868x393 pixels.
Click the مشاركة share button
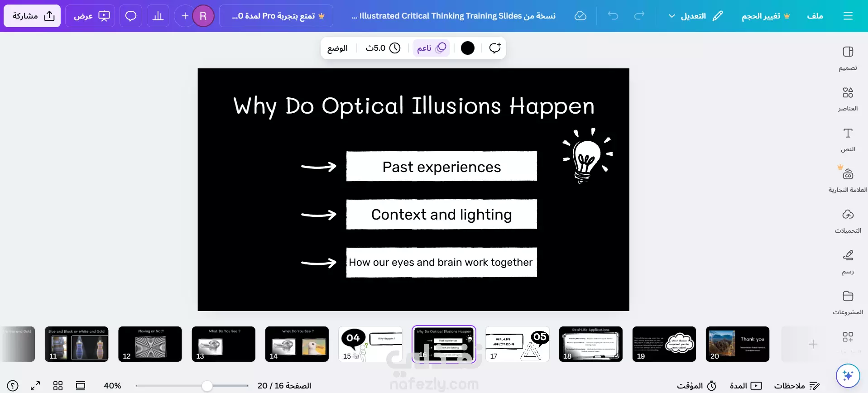[32, 16]
